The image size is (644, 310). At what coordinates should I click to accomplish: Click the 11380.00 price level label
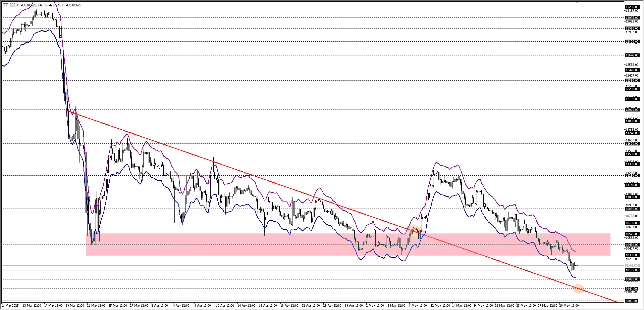(x=632, y=164)
